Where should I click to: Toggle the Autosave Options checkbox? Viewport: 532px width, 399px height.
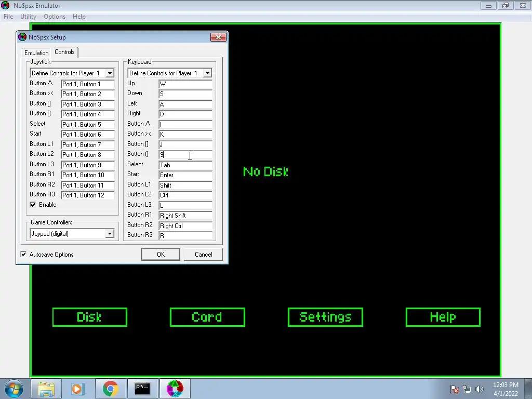(23, 254)
